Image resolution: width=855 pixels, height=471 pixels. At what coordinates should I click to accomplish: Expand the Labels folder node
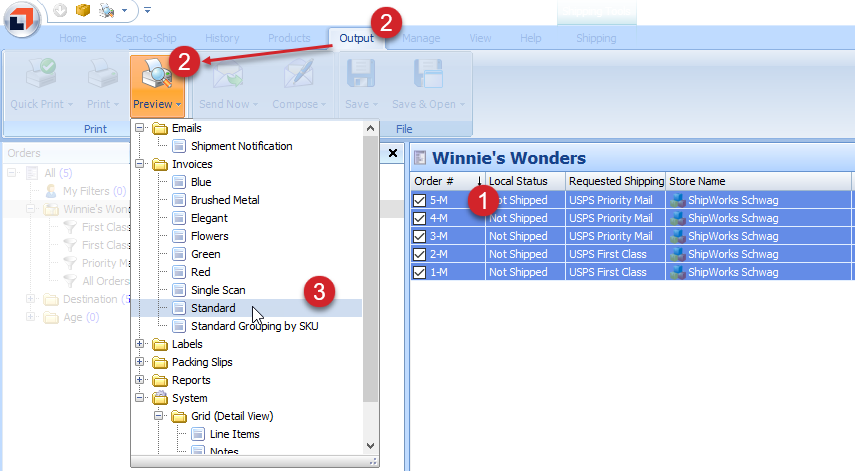140,343
